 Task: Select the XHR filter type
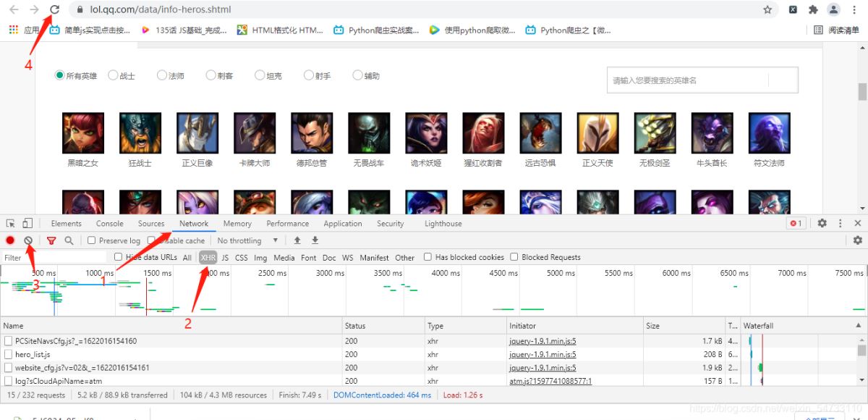208,257
